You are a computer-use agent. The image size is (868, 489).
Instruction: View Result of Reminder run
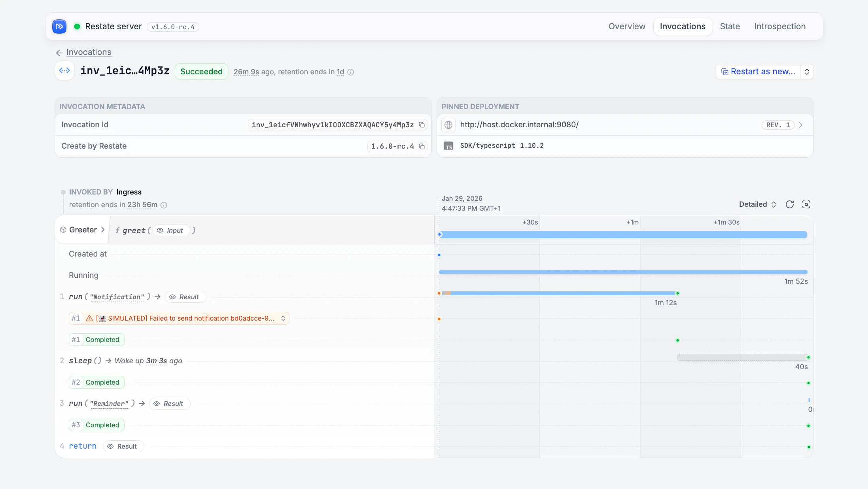[x=169, y=404]
